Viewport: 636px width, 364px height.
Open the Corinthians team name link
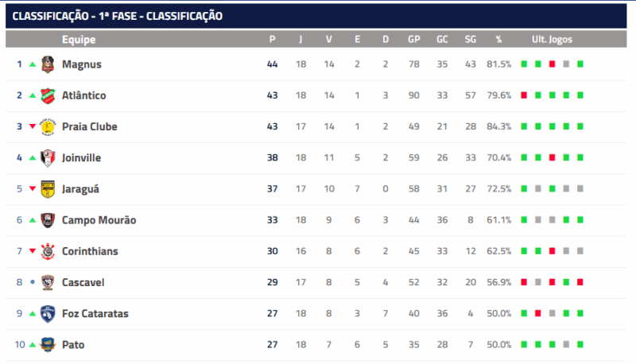point(90,251)
